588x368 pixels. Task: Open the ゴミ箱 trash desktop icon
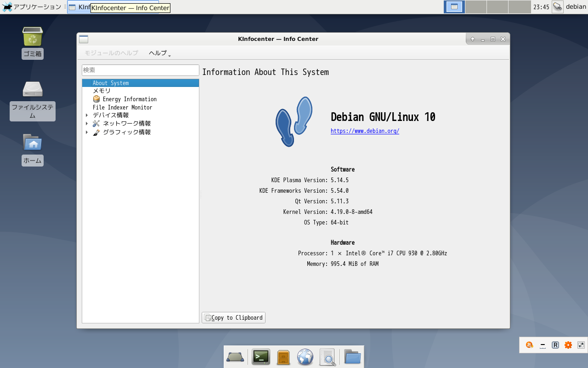32,36
